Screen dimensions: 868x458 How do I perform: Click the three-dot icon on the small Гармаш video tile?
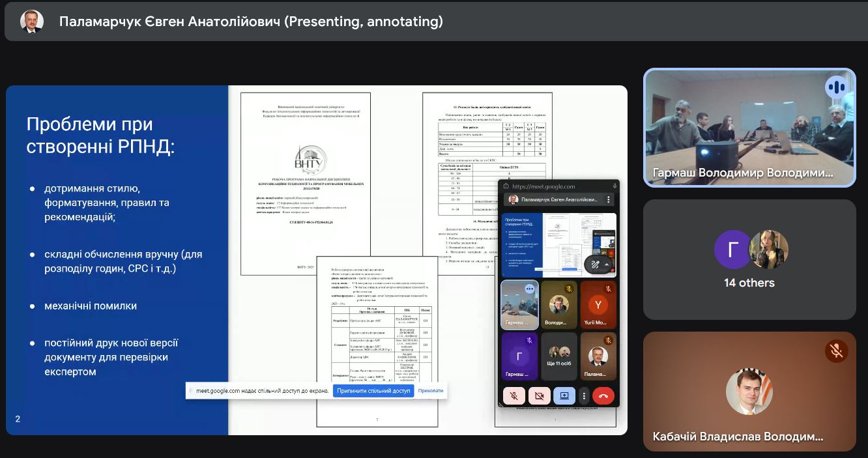(x=529, y=289)
